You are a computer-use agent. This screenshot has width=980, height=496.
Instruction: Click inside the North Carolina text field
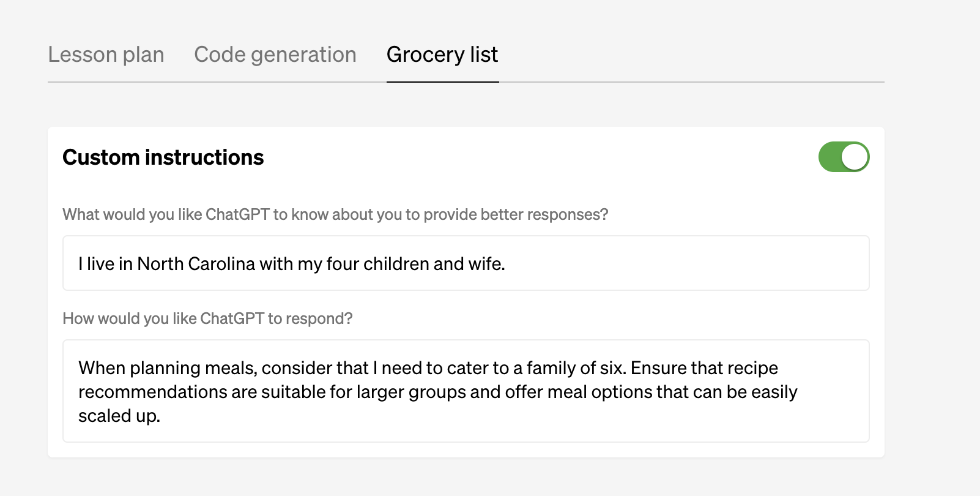(x=465, y=263)
